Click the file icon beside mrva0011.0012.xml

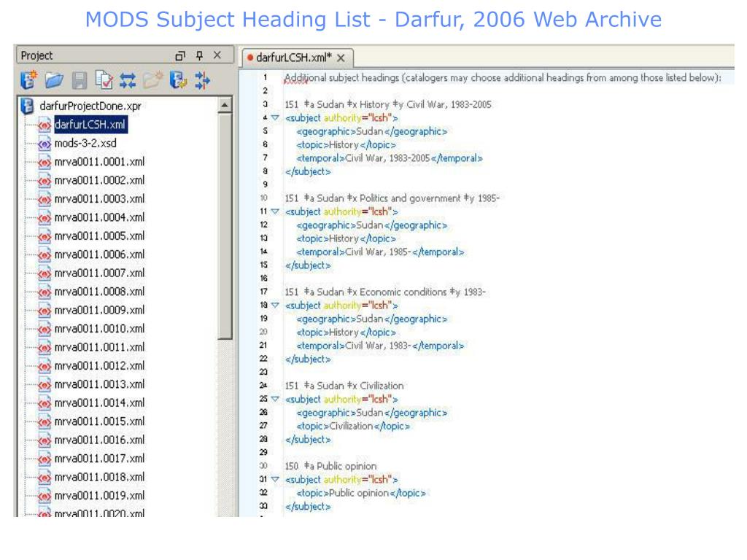coord(44,366)
